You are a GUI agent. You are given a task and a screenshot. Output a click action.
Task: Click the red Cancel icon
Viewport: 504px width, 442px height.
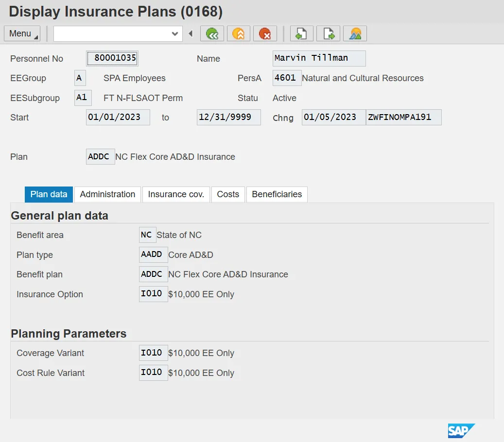pyautogui.click(x=265, y=34)
